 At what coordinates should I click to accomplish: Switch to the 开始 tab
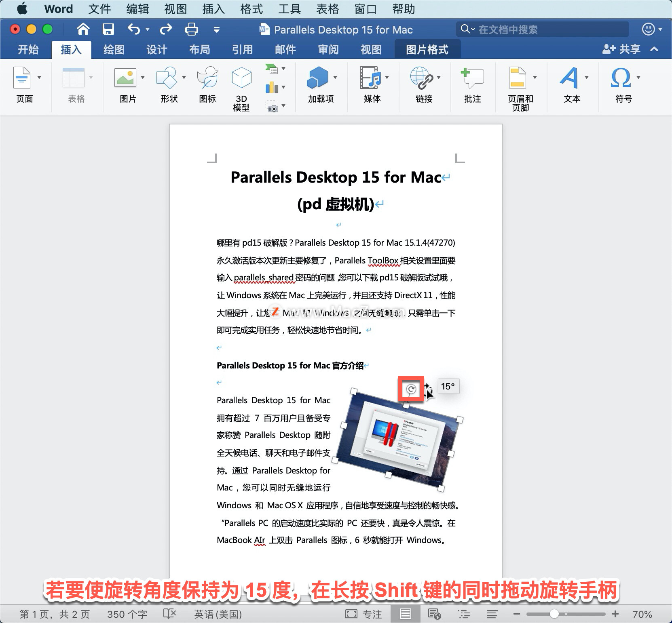point(28,50)
